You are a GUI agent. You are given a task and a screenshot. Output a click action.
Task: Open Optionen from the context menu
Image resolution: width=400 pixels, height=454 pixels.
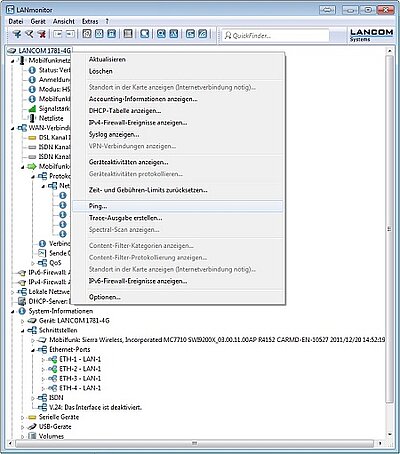[178, 297]
